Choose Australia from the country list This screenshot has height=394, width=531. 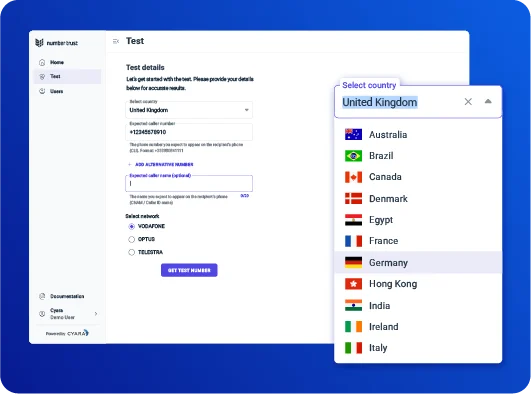pyautogui.click(x=418, y=135)
